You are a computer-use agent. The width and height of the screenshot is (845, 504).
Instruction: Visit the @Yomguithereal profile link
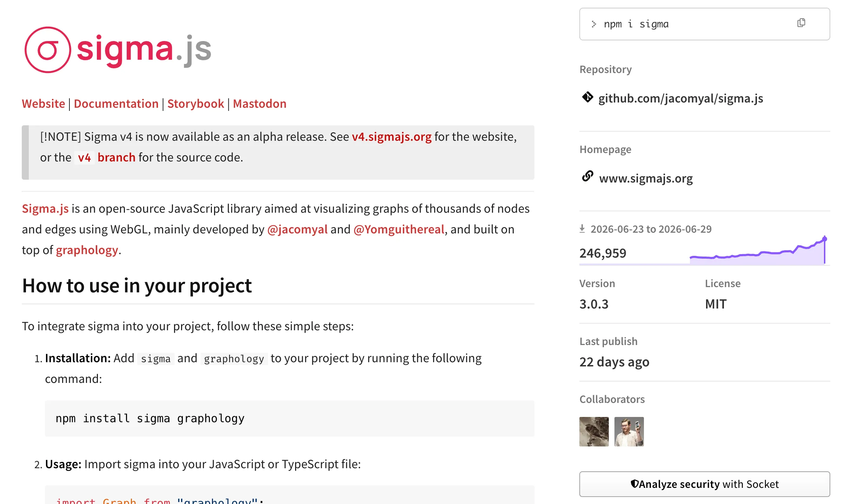pos(399,230)
